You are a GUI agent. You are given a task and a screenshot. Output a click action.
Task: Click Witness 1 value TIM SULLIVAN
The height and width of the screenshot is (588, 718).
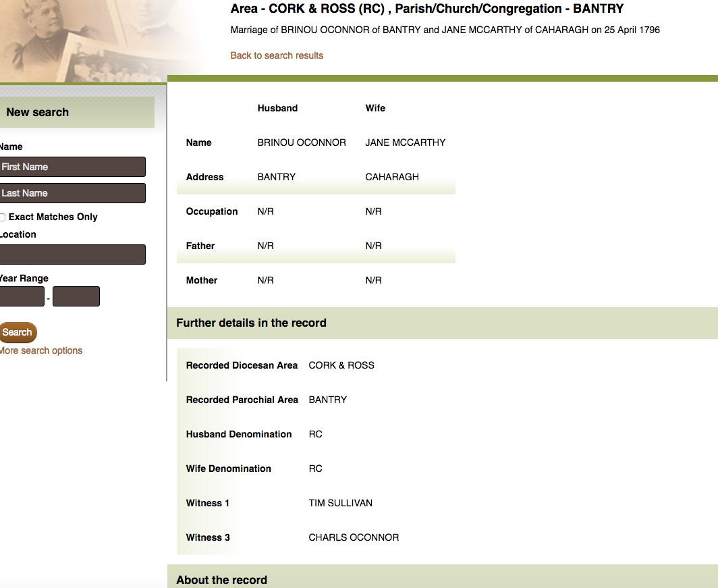coord(340,503)
